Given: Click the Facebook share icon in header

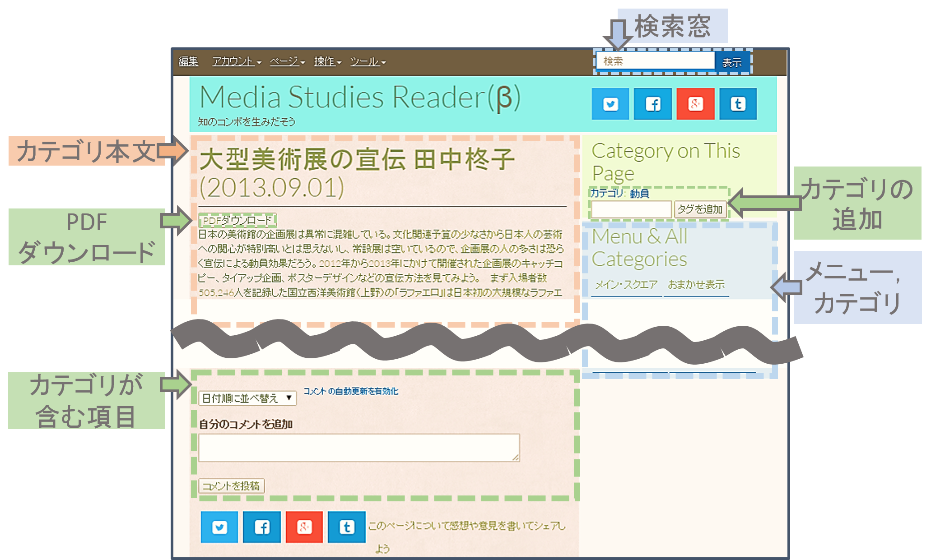Looking at the screenshot, I should pos(652,104).
